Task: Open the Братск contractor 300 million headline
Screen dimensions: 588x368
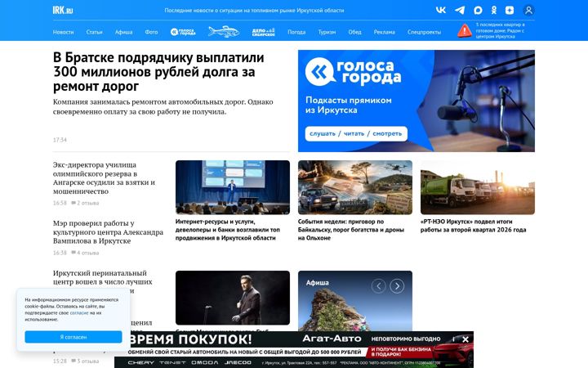Action: 158,72
